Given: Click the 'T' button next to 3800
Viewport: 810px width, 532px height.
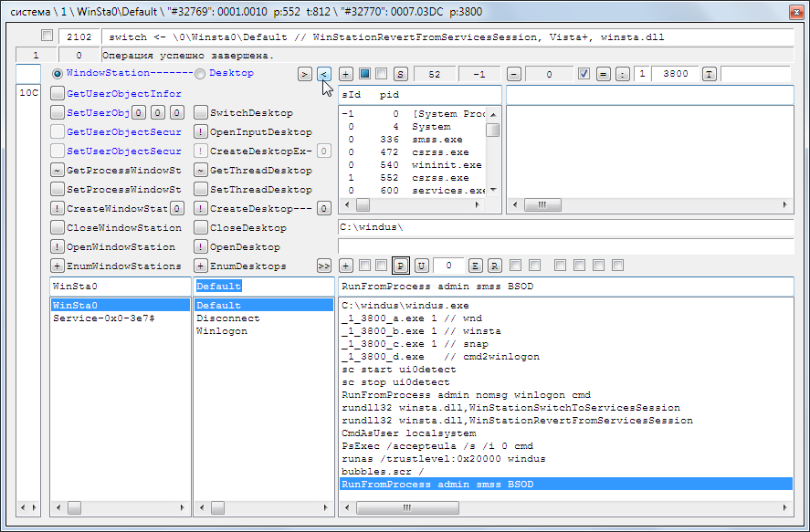Looking at the screenshot, I should tap(709, 74).
